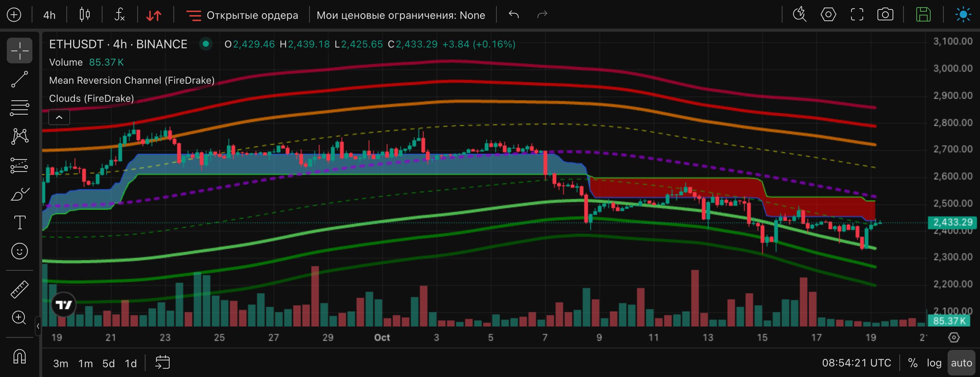
Task: Open the candlestick chart style menu
Action: tap(84, 15)
